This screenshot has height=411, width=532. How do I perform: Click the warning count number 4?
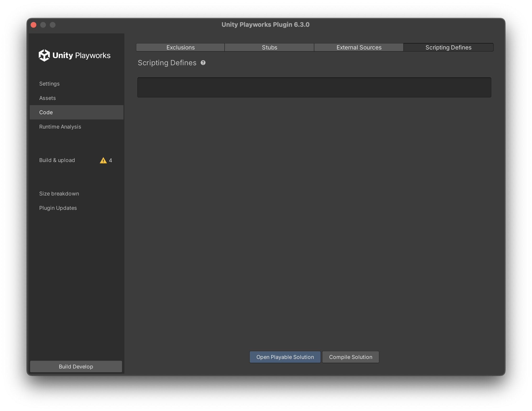(x=110, y=160)
